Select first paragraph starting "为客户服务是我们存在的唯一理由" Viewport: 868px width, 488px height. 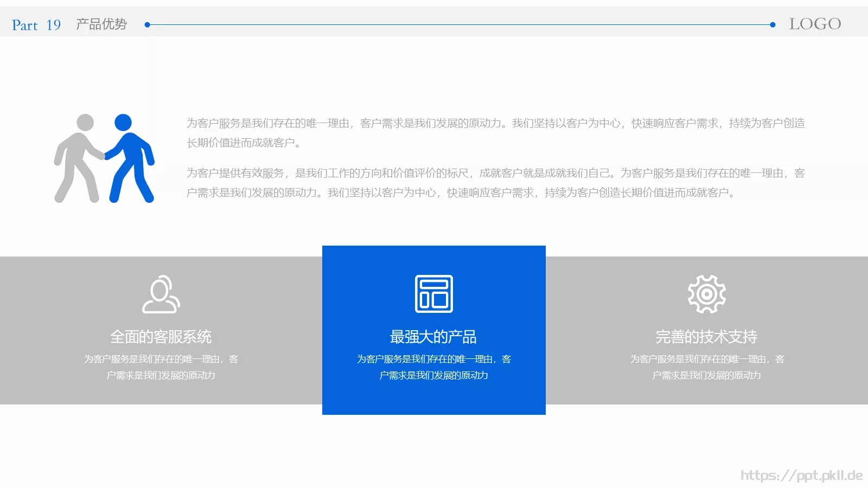tap(495, 133)
